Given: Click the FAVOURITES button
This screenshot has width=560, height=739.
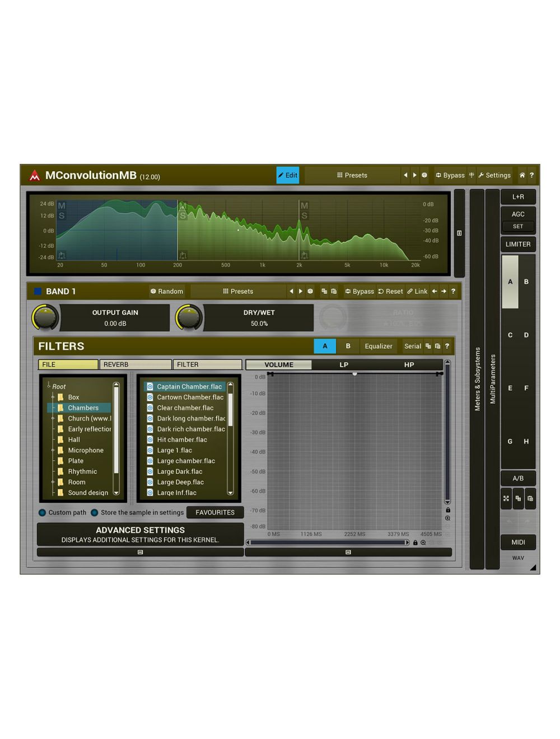Looking at the screenshot, I should [215, 512].
